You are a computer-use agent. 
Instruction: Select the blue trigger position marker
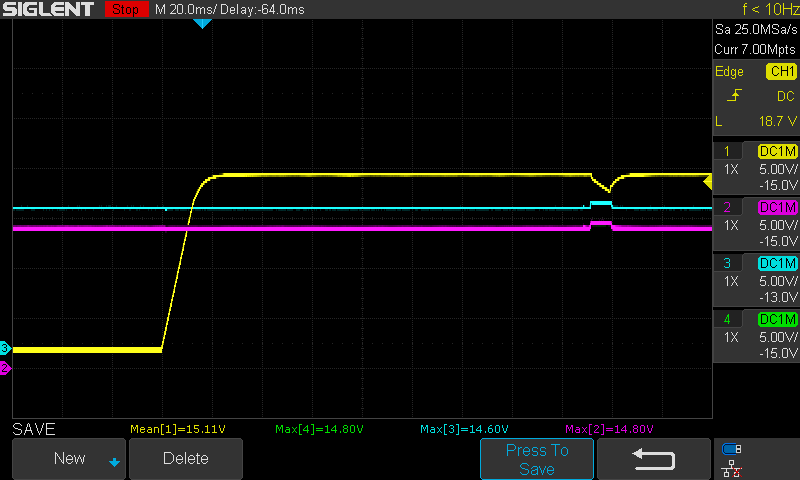(x=203, y=23)
